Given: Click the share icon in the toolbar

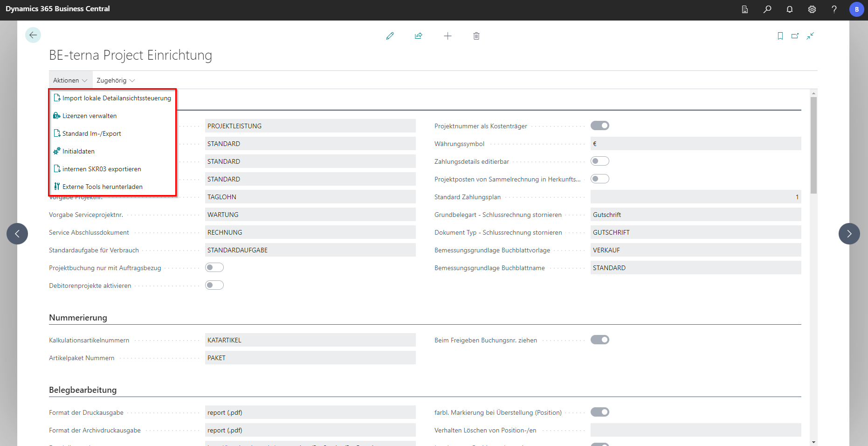Looking at the screenshot, I should pyautogui.click(x=419, y=36).
